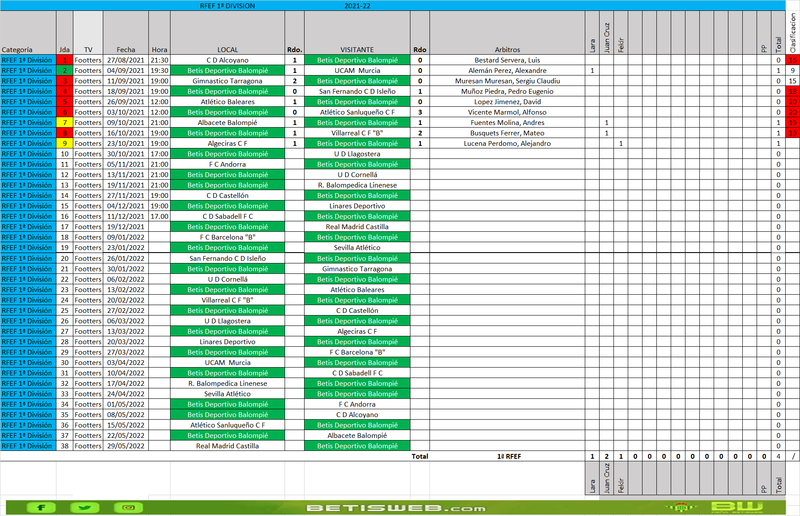The height and width of the screenshot is (516, 800).
Task: Select referee cell 'Fuentes Molina, Andres'
Action: coord(507,122)
